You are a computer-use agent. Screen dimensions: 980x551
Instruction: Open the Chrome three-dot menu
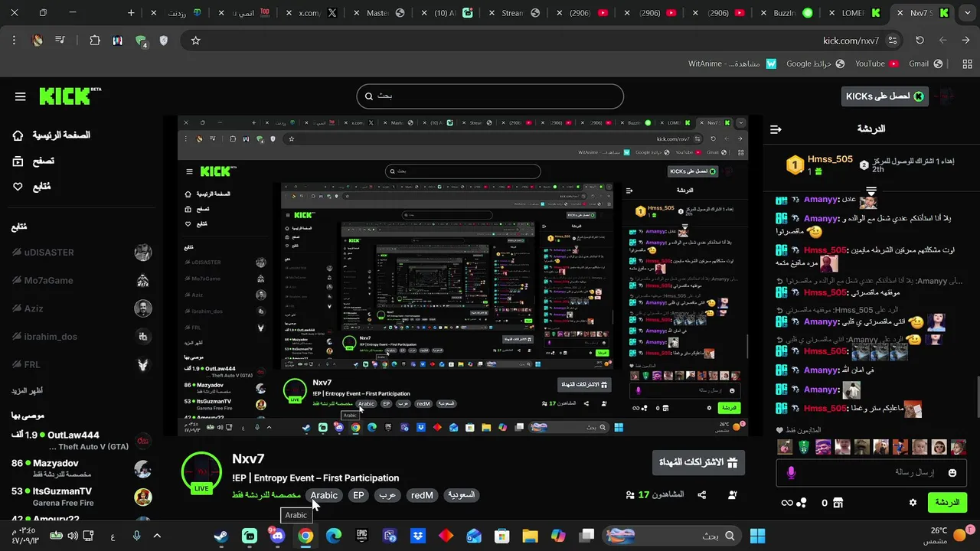(x=14, y=41)
